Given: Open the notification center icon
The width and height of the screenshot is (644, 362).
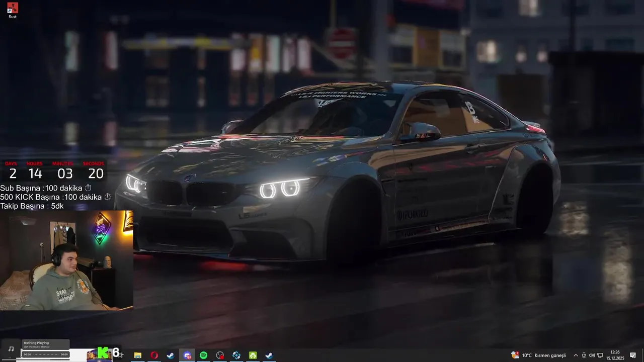Looking at the screenshot, I should click(633, 355).
